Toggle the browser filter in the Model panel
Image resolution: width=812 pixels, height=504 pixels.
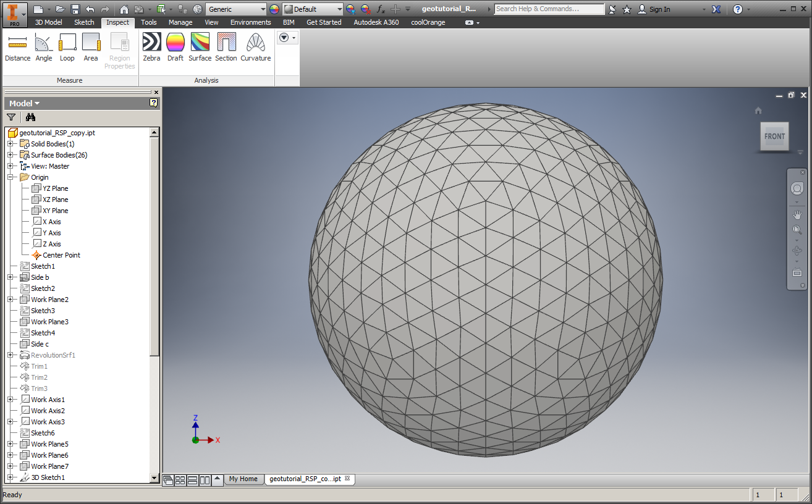pos(11,117)
